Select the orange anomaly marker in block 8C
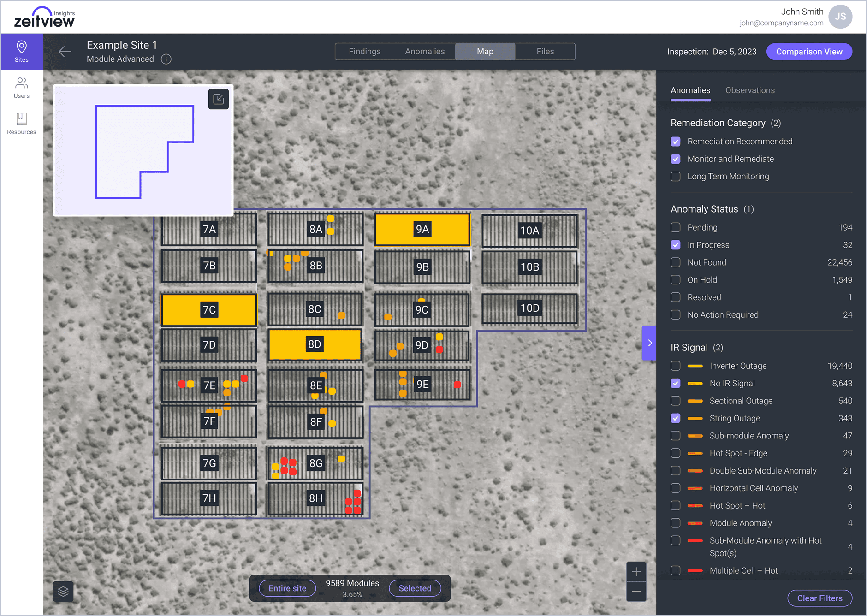Viewport: 867px width, 616px height. pyautogui.click(x=341, y=315)
